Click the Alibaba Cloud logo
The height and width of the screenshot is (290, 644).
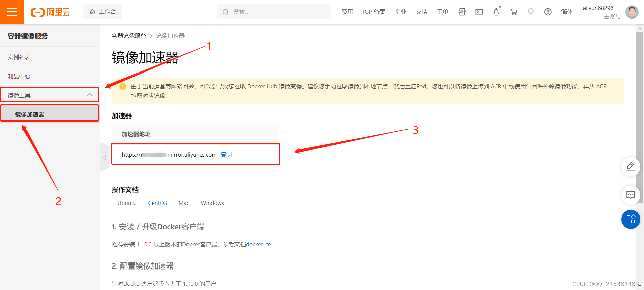coord(50,12)
